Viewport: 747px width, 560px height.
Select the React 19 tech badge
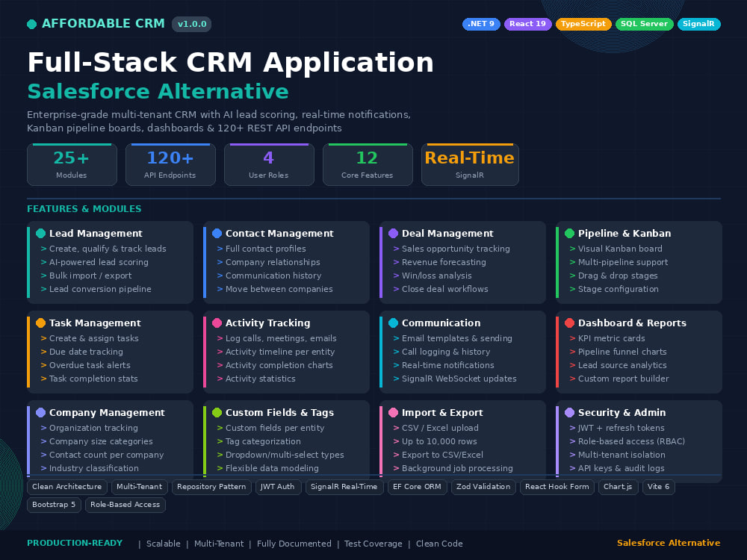point(528,24)
